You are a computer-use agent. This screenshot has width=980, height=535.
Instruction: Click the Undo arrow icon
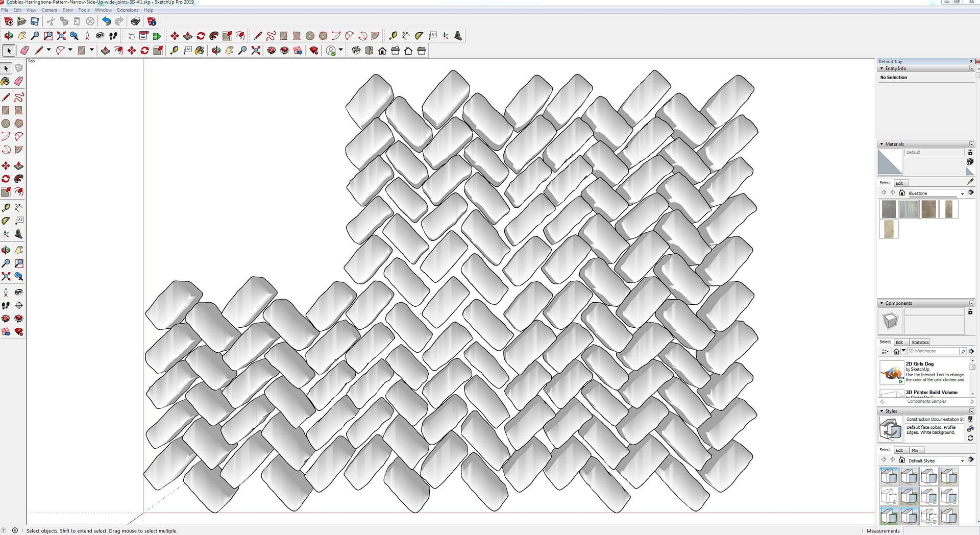(106, 21)
